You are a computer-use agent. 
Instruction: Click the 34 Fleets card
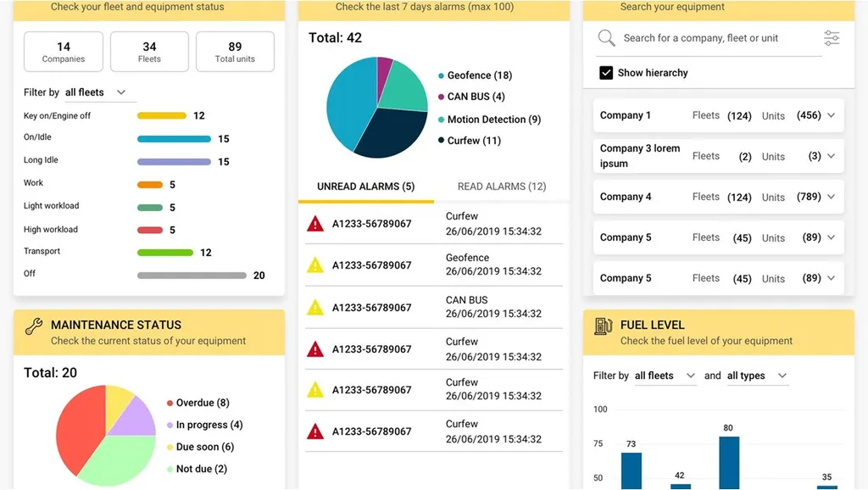[149, 52]
